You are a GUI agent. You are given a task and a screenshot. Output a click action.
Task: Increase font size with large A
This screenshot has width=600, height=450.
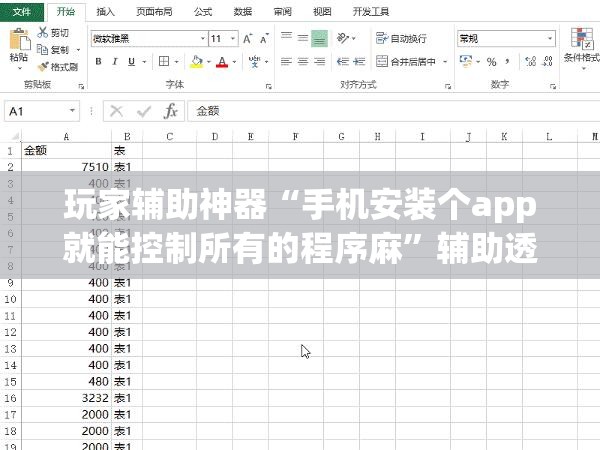click(248, 39)
